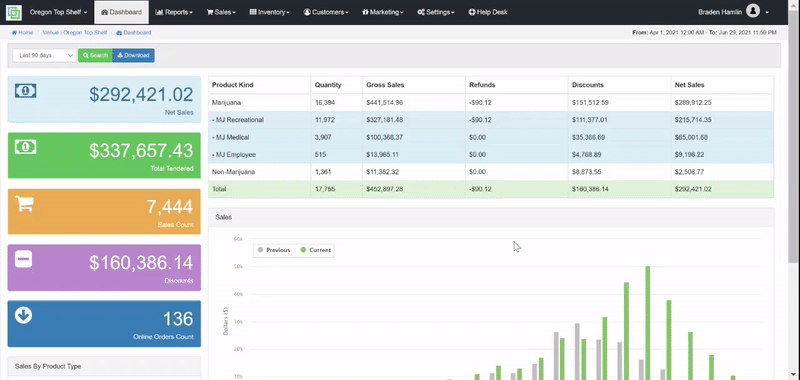Open the Inventory menu
800x380 pixels.
tap(269, 12)
